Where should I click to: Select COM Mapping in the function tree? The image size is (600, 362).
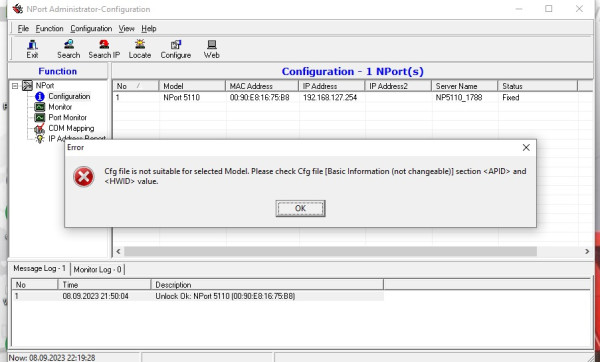[x=71, y=128]
